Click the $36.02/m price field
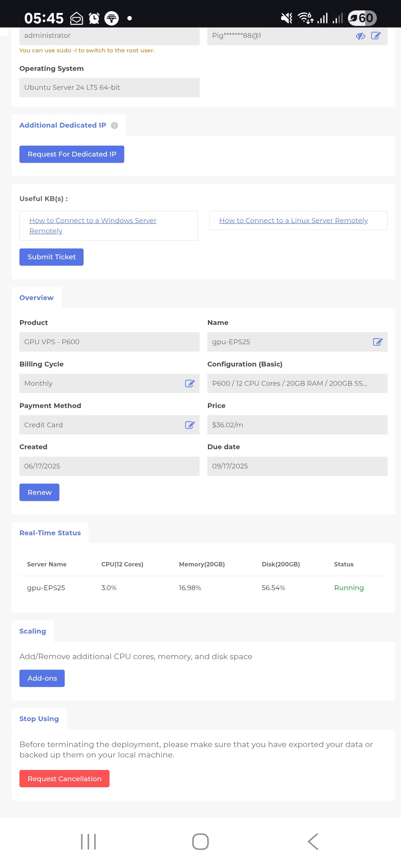Image resolution: width=401 pixels, height=868 pixels. 297,425
